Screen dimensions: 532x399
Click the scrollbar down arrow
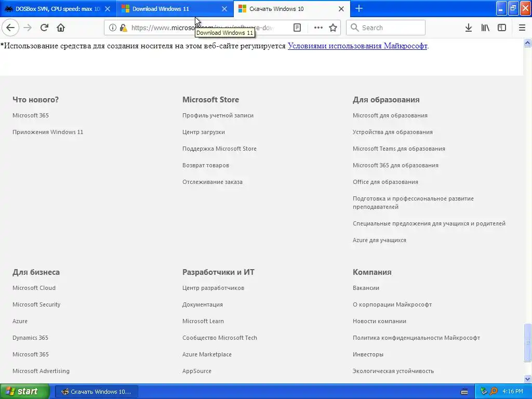pos(528,379)
